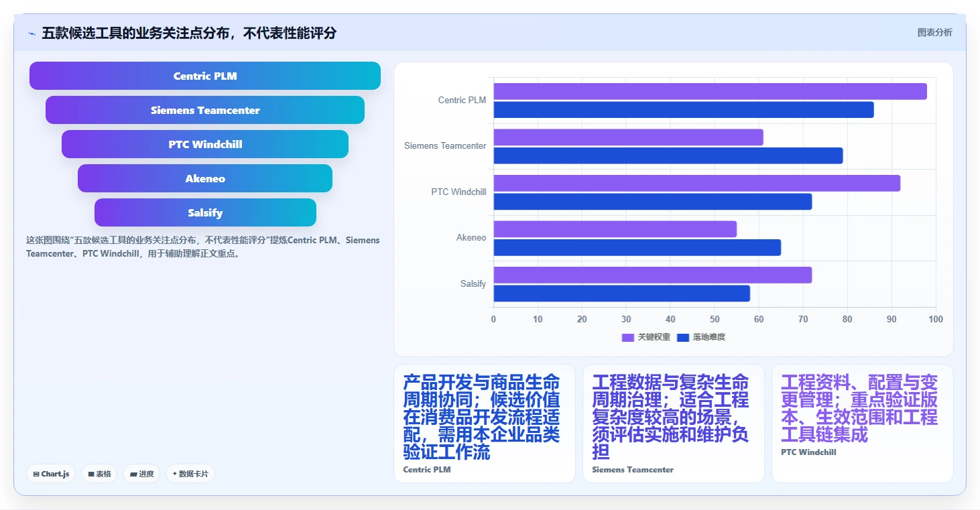The image size is (980, 510).
Task: Click the x-axis tick label 0
Action: pyautogui.click(x=494, y=319)
